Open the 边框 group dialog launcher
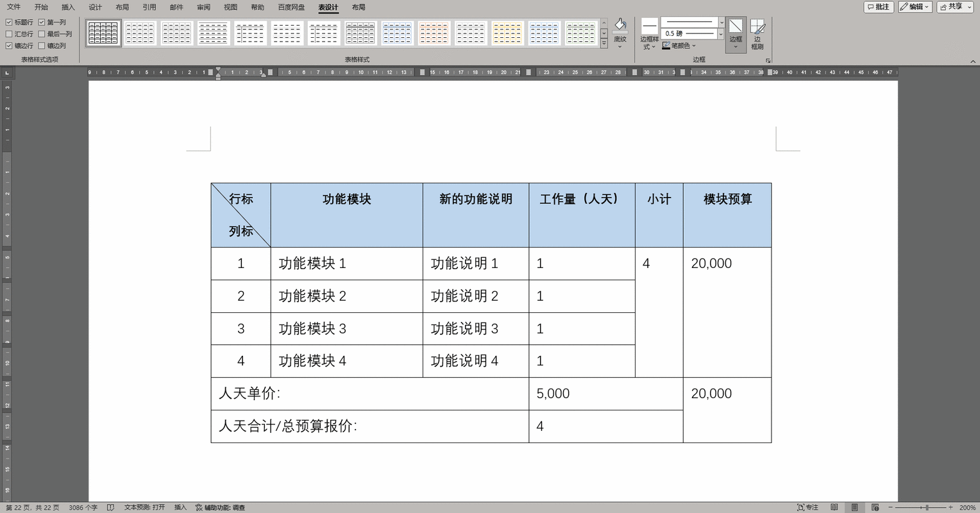 768,60
